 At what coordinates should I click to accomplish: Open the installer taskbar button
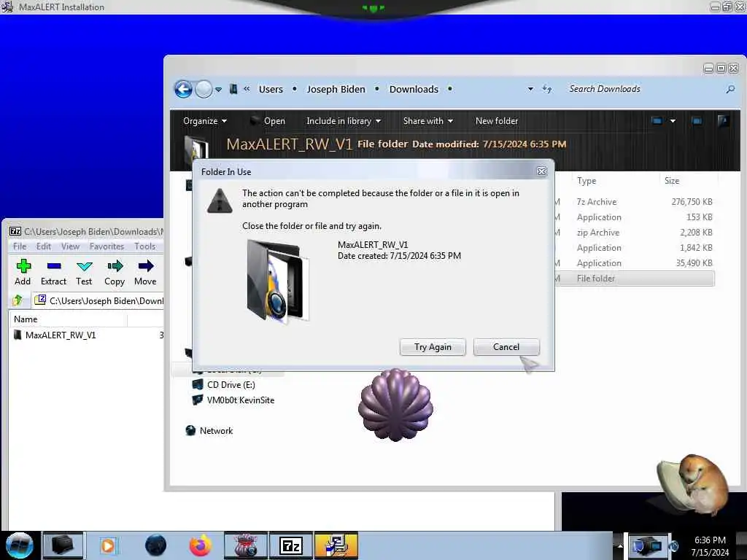point(336,545)
